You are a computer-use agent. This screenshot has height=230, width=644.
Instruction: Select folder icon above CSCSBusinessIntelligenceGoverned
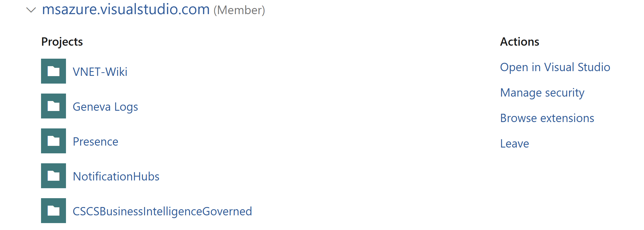[x=53, y=176]
